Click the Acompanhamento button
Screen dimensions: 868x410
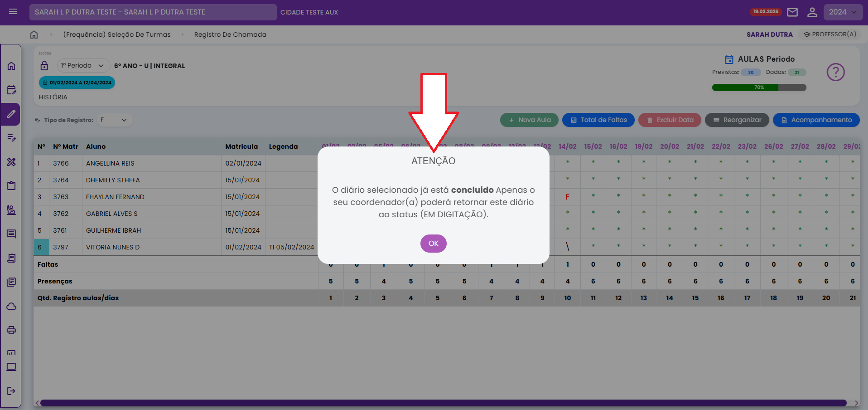(x=816, y=120)
